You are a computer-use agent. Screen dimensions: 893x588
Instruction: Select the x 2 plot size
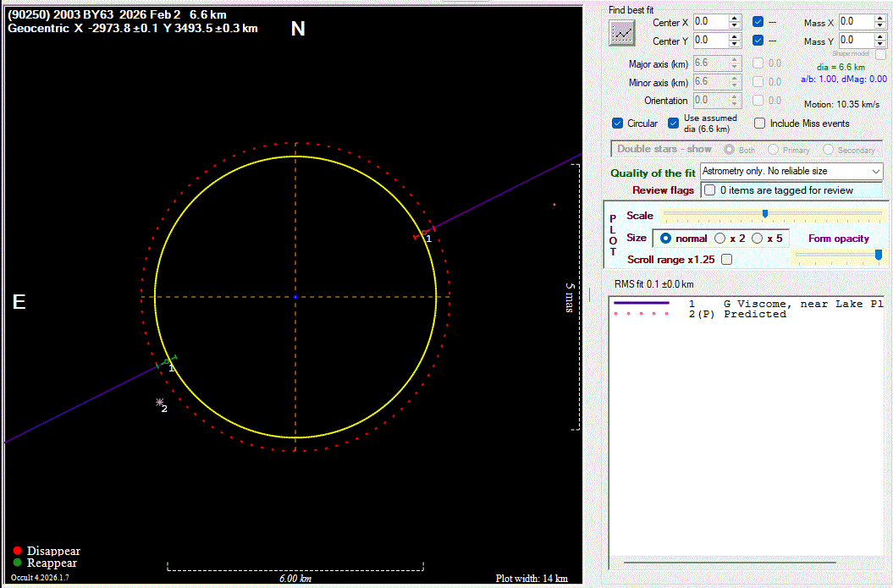click(720, 239)
